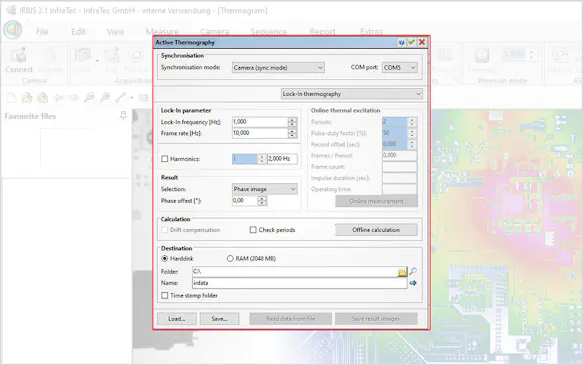Adjust Record offset stepper arrows
Viewport: 583px width, 365px height.
[412, 144]
